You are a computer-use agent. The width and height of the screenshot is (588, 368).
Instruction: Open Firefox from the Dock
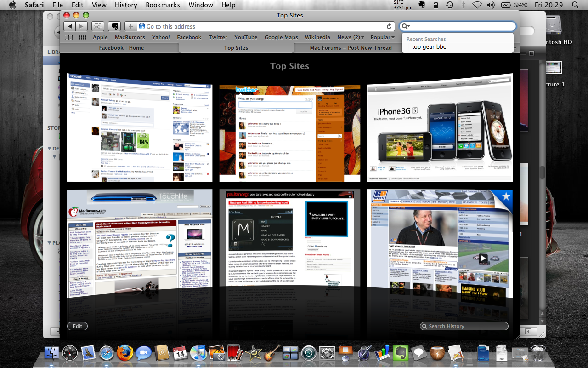click(x=124, y=354)
